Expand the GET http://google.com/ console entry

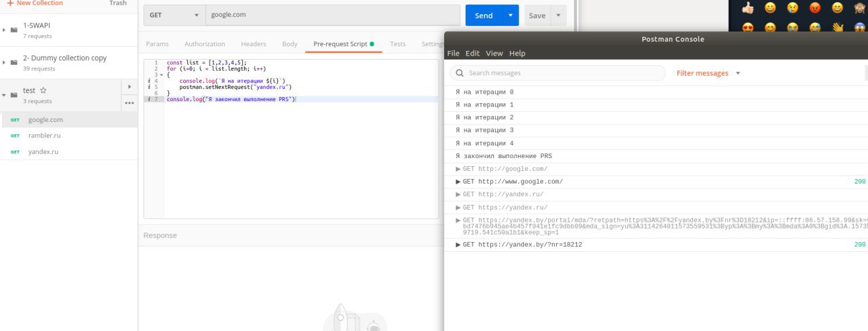pos(459,169)
